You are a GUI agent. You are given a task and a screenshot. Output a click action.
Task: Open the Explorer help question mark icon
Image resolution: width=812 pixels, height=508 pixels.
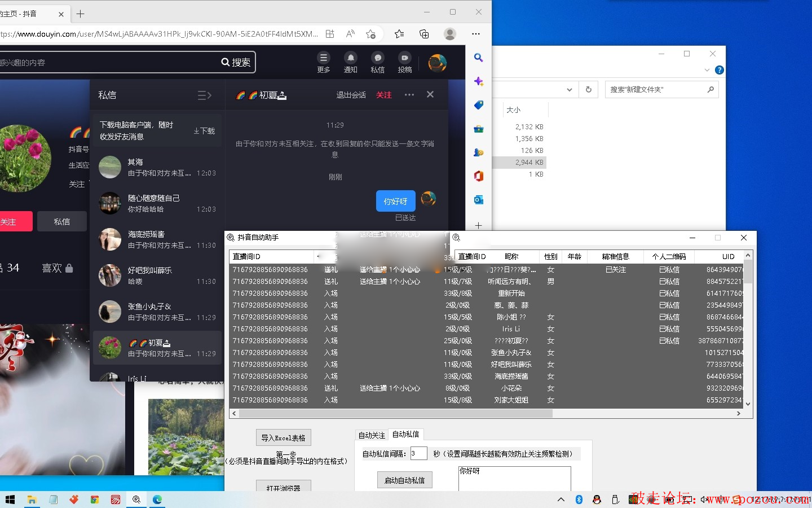pyautogui.click(x=719, y=70)
